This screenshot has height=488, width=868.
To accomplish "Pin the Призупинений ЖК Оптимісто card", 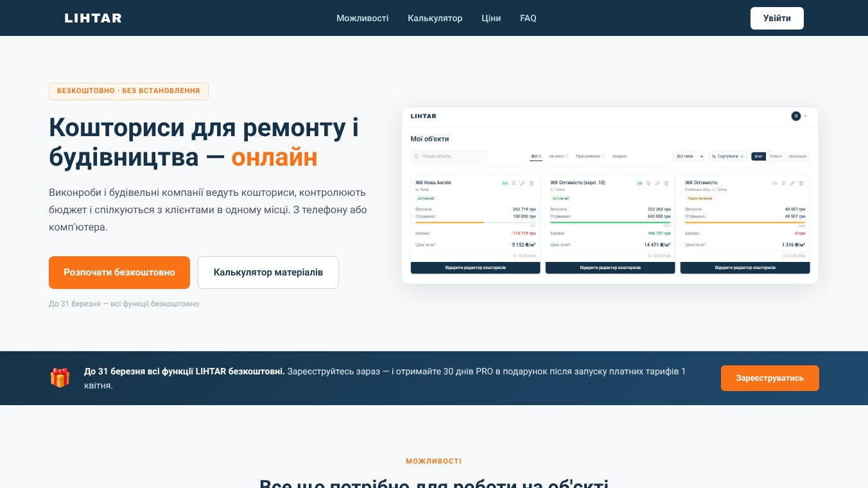I will coord(783,183).
